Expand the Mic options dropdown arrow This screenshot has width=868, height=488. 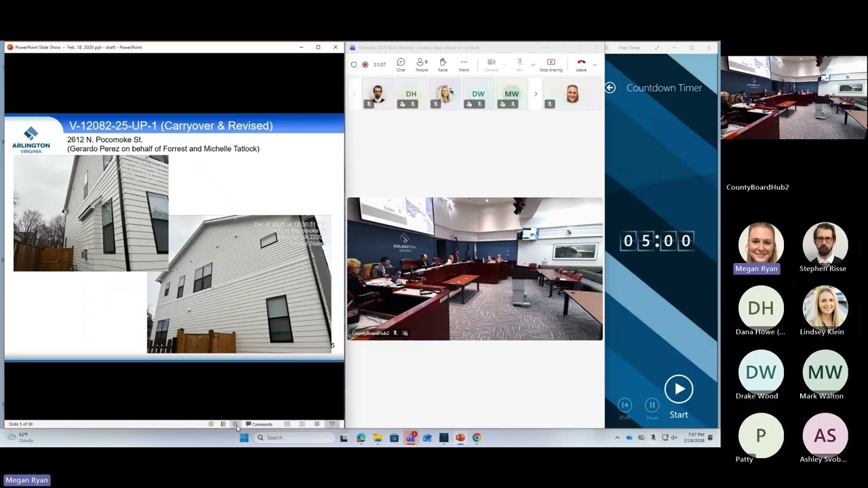click(x=533, y=65)
